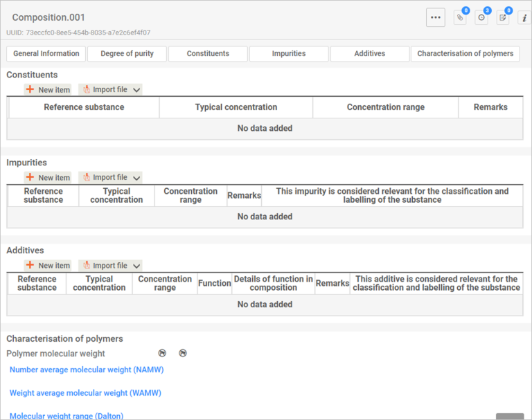Add a New item under Constituents
532x420 pixels.
(48, 89)
